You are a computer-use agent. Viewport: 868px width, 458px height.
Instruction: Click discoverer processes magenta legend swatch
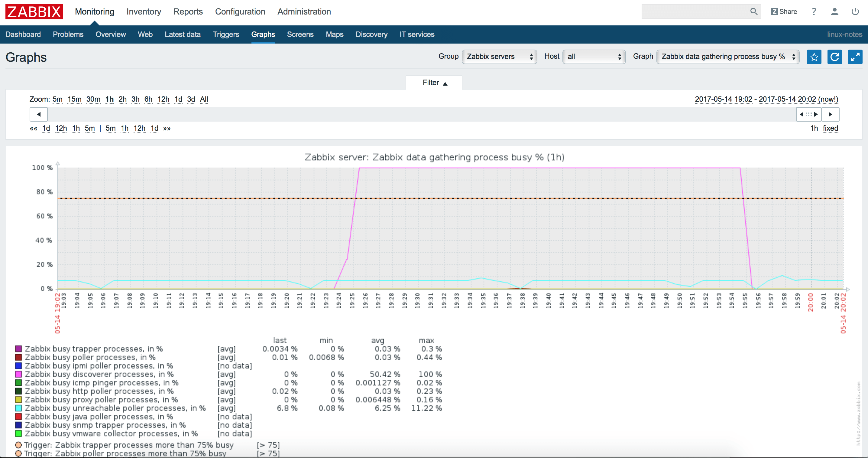coord(18,375)
